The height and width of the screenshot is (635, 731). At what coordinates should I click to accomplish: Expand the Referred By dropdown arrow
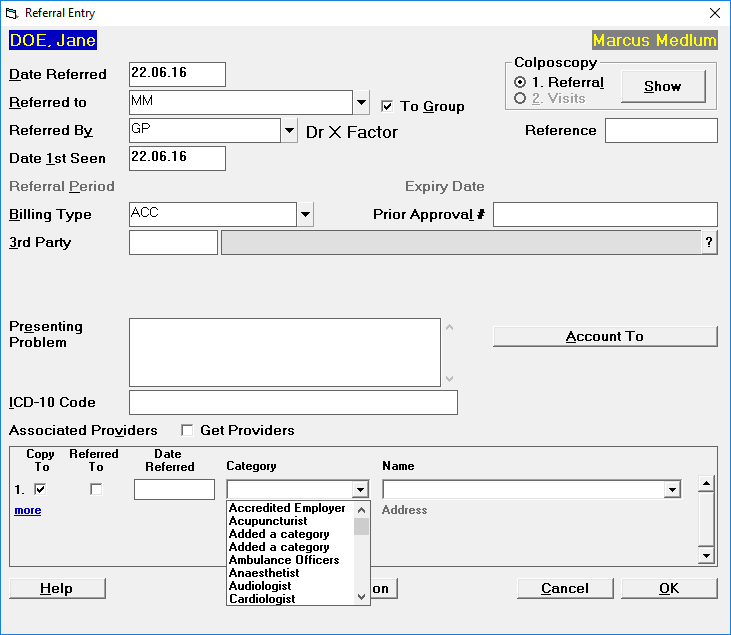pyautogui.click(x=289, y=130)
